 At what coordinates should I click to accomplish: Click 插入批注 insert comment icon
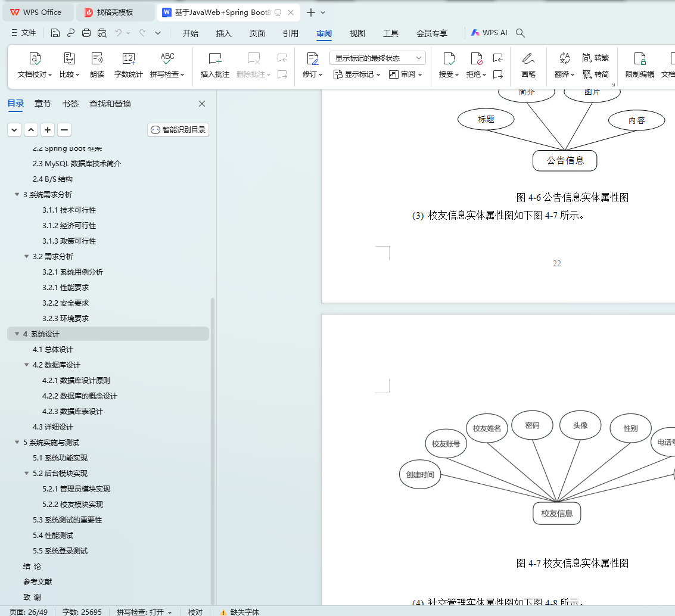coord(215,58)
